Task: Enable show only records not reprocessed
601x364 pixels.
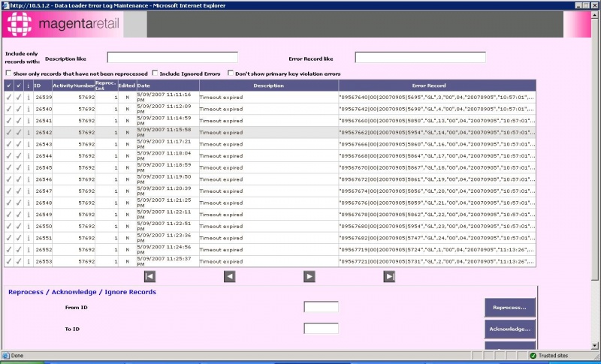Action: pos(8,73)
